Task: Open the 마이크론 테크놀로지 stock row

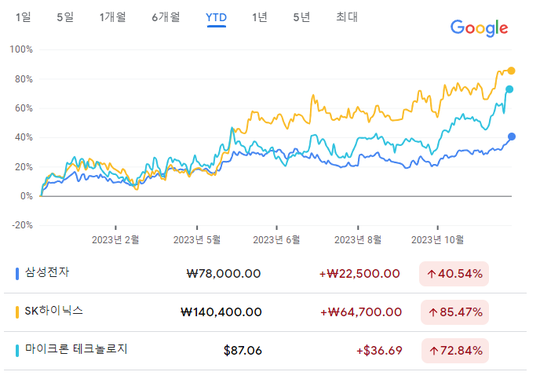Action: point(265,351)
